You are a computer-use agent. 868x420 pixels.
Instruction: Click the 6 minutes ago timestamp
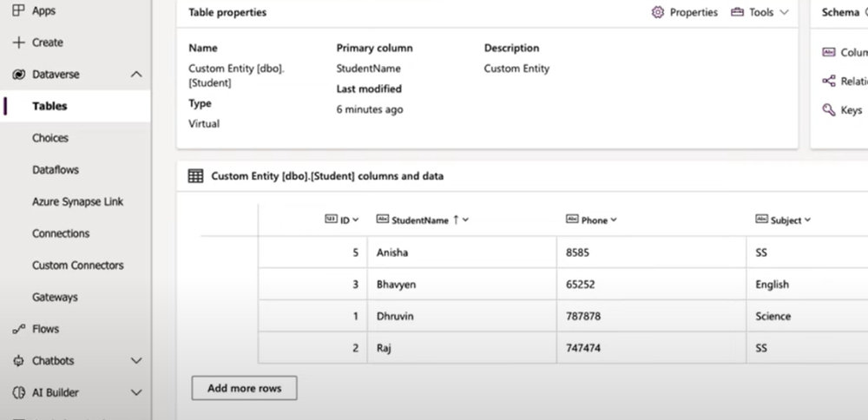click(x=370, y=109)
